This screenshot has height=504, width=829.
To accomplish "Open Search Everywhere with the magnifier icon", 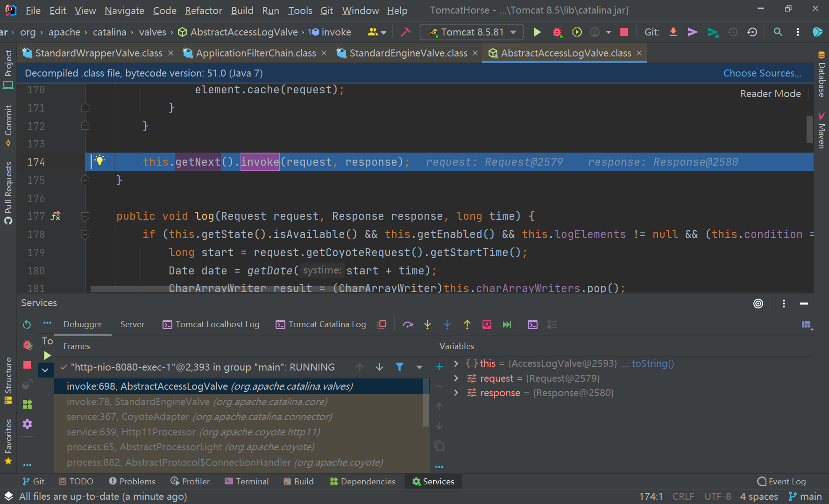I will tap(778, 32).
